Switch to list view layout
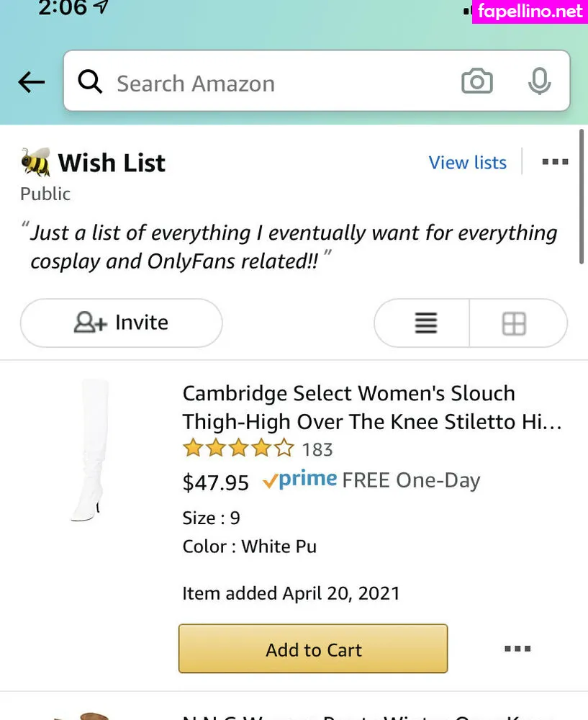The image size is (588, 720). [425, 323]
